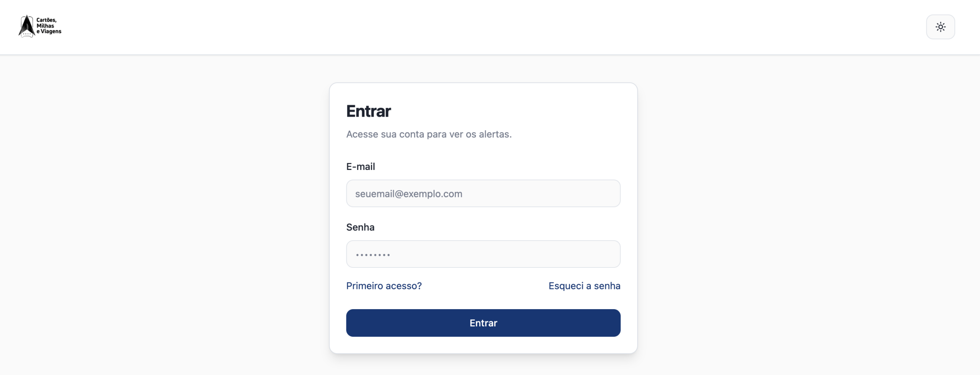Click the "Cartões, Milhas e Viagens" logo text
The height and width of the screenshot is (375, 980).
pyautogui.click(x=49, y=26)
